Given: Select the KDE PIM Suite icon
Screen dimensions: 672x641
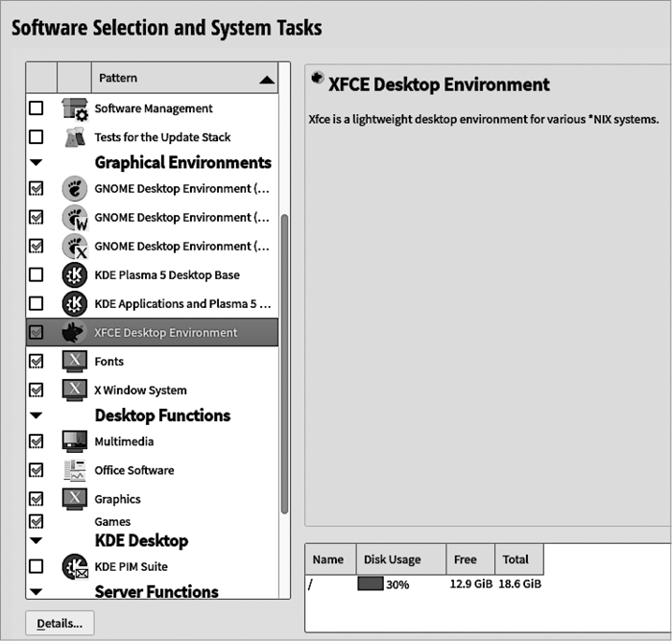Looking at the screenshot, I should tap(74, 566).
